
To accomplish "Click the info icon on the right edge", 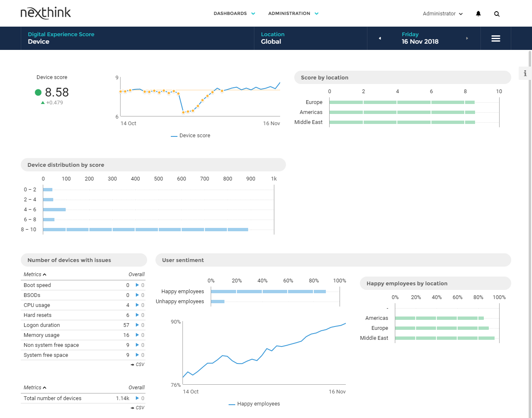I will point(525,73).
